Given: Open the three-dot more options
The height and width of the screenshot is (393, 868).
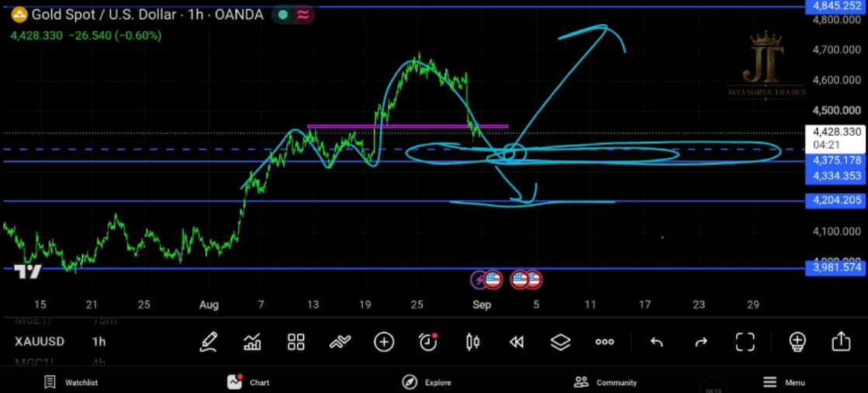Looking at the screenshot, I should pyautogui.click(x=604, y=342).
